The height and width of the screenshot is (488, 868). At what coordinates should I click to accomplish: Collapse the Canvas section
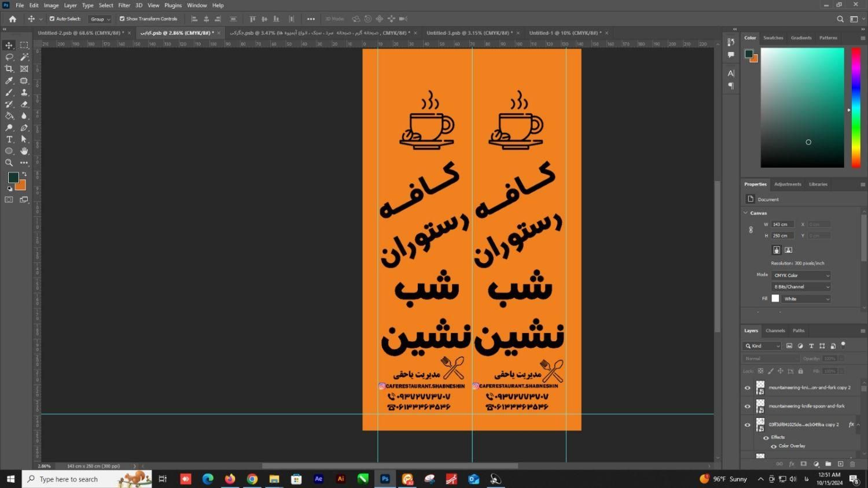[x=745, y=213]
